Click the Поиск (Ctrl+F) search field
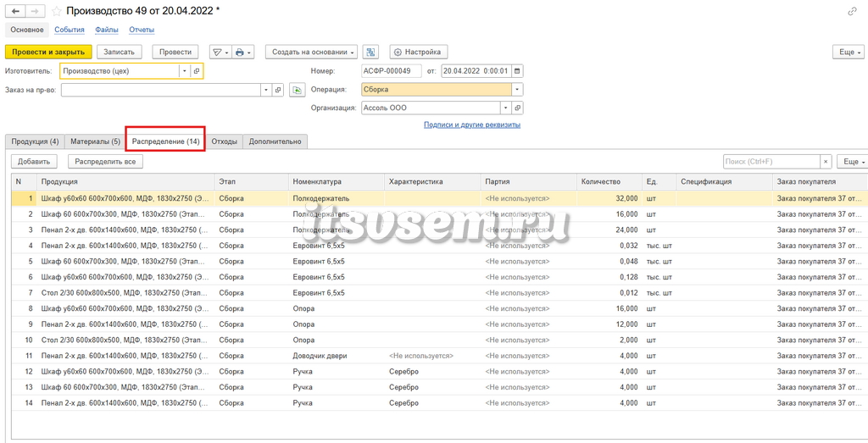Screen dimensions: 868x443 771,162
